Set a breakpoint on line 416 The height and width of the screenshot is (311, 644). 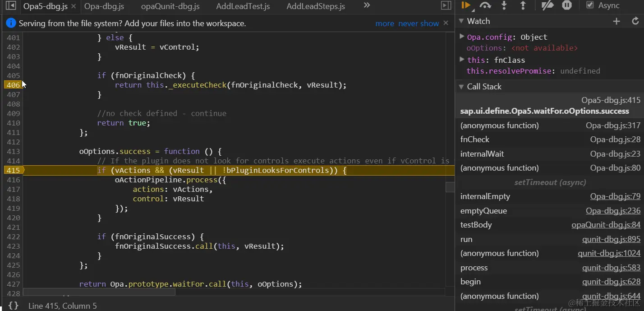pos(13,180)
